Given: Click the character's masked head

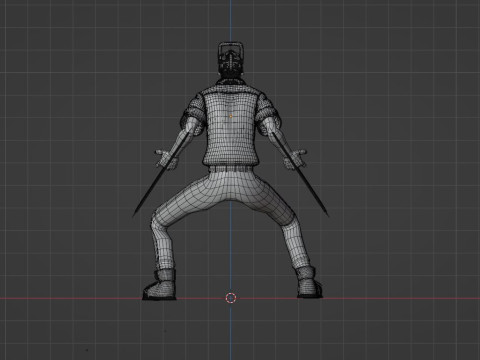Looking at the screenshot, I should pos(230,60).
